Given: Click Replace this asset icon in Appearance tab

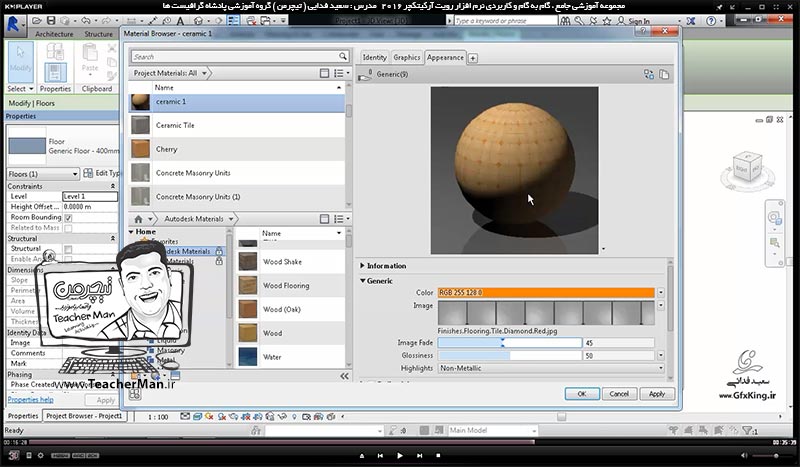Looking at the screenshot, I should [x=648, y=75].
